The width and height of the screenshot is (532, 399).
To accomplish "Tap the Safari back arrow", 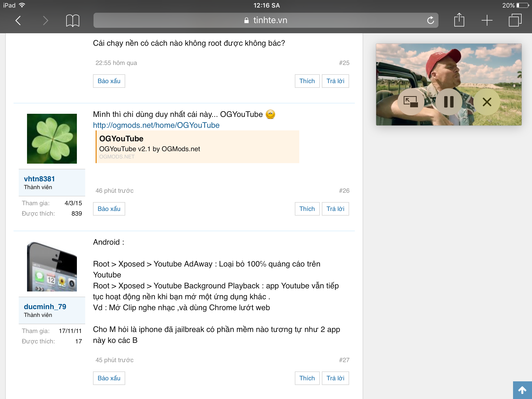I will pyautogui.click(x=18, y=20).
